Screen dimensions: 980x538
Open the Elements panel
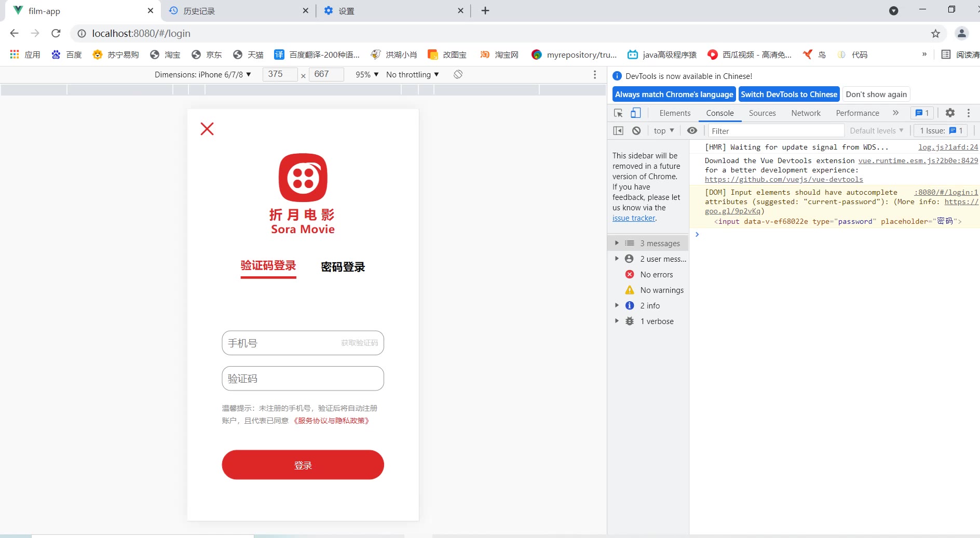(675, 113)
